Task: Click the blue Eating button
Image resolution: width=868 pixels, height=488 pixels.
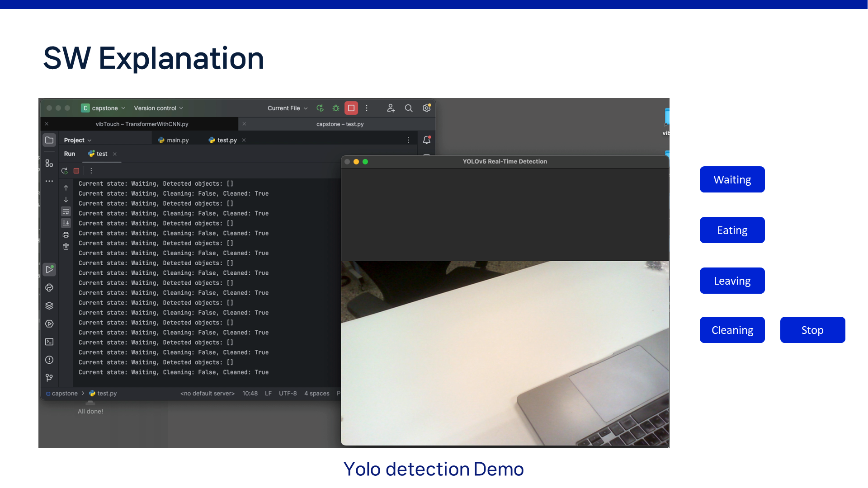Action: click(732, 230)
